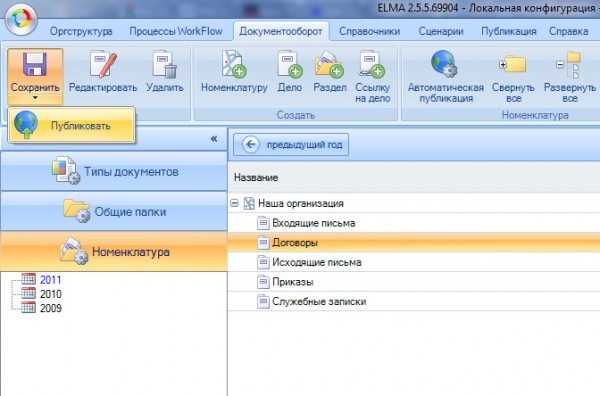Select year 2010 in the tree
The width and height of the screenshot is (600, 396).
51,294
